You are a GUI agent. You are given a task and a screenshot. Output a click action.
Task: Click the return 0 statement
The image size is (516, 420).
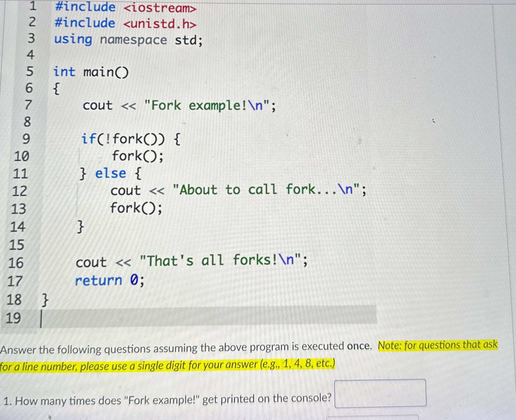pos(109,280)
